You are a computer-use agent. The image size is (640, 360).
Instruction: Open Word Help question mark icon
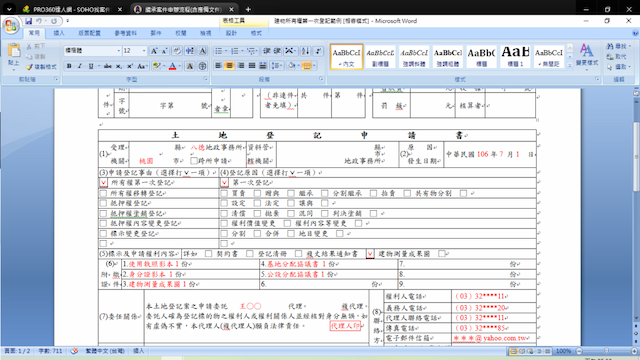[x=635, y=33]
